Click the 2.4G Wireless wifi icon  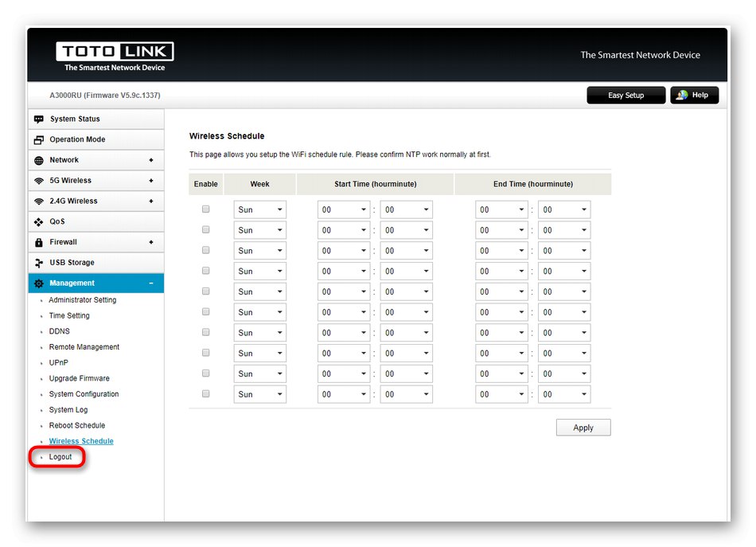(x=38, y=201)
